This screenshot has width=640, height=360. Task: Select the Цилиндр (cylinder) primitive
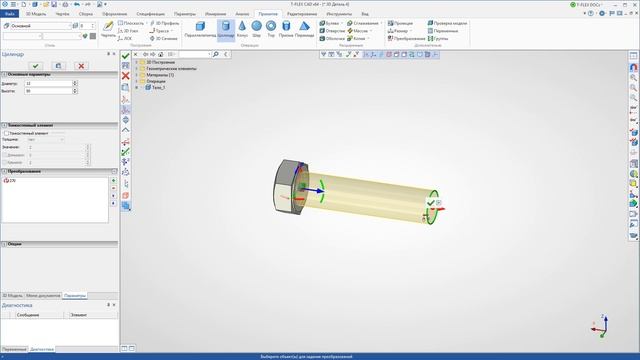coord(226,29)
